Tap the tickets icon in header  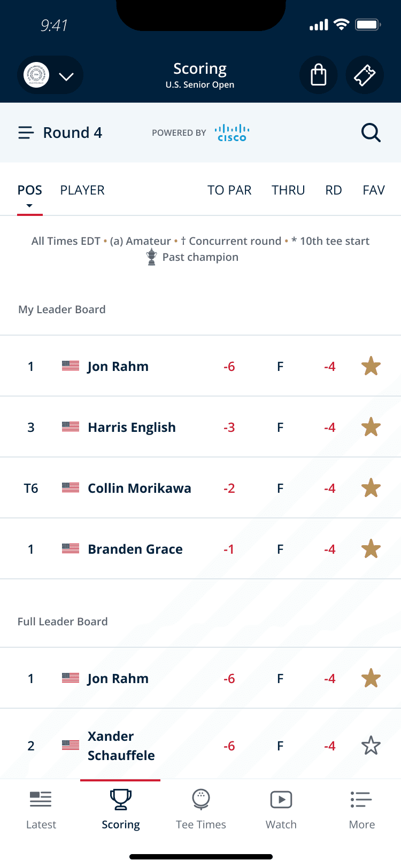pos(365,75)
